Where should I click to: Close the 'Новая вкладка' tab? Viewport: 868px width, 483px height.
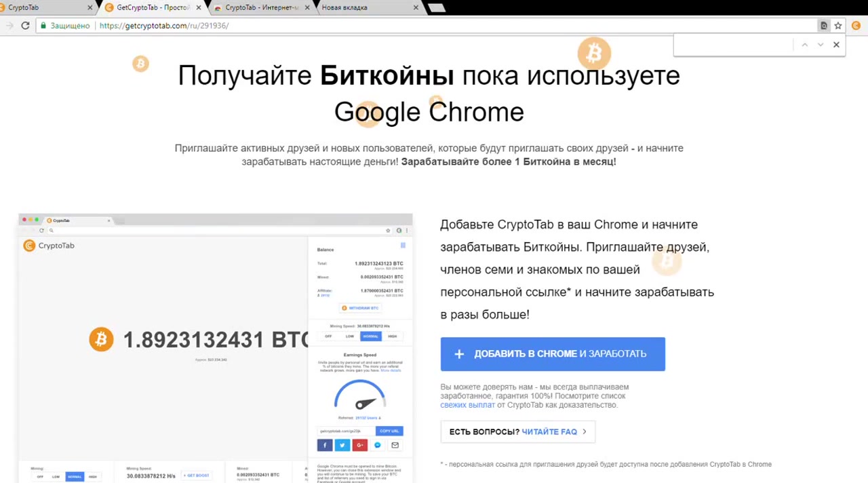click(416, 8)
